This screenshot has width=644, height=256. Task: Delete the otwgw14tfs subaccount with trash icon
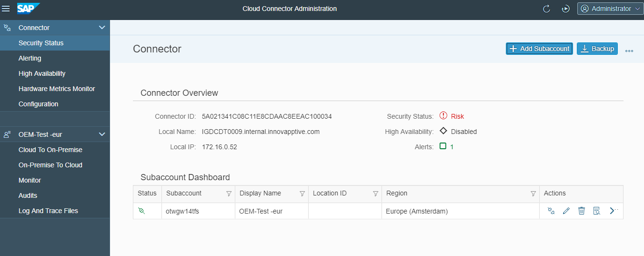point(582,211)
